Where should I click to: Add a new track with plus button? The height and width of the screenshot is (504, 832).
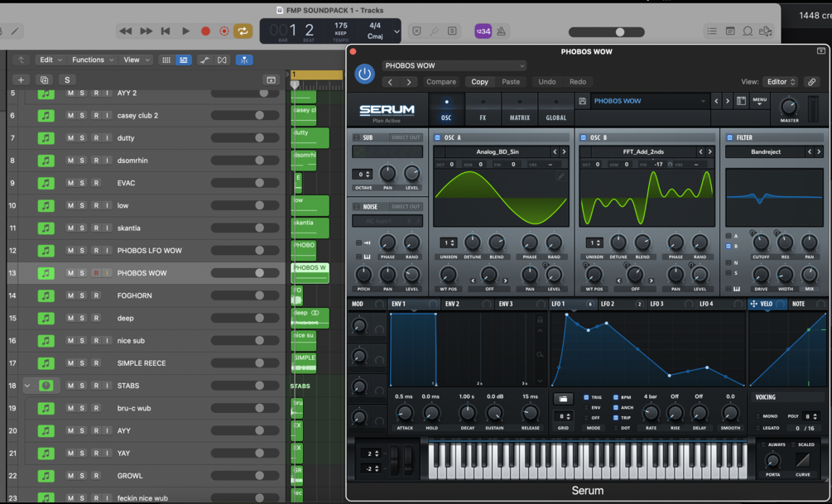[x=21, y=80]
